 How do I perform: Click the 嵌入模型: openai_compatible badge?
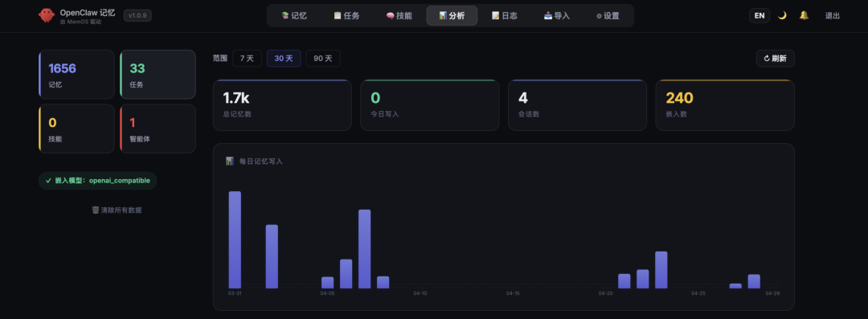[x=97, y=181]
